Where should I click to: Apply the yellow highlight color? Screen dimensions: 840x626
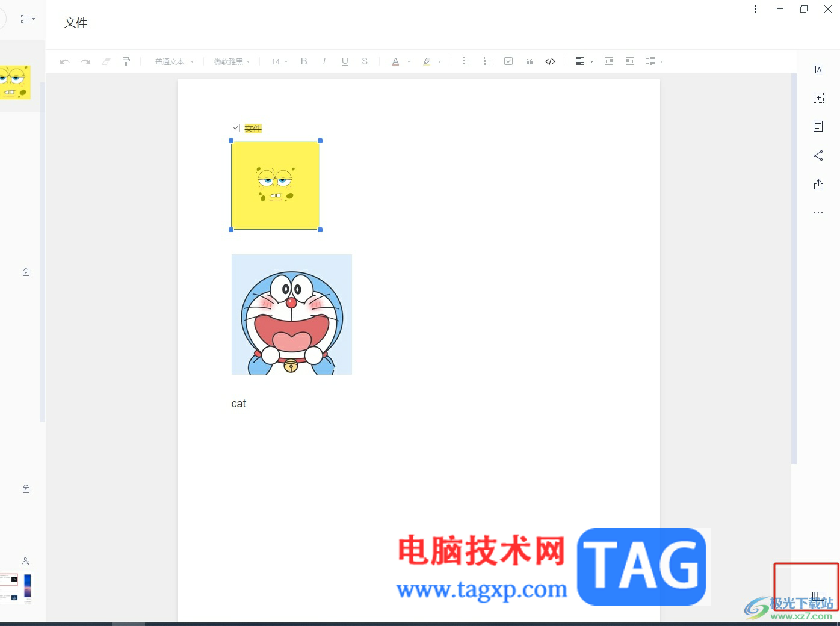point(427,61)
